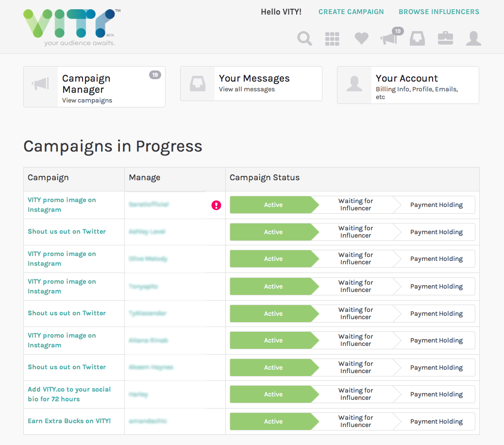This screenshot has width=504, height=445.
Task: Open Earn Extra Bucks on VITY! campaign
Action: 69,421
